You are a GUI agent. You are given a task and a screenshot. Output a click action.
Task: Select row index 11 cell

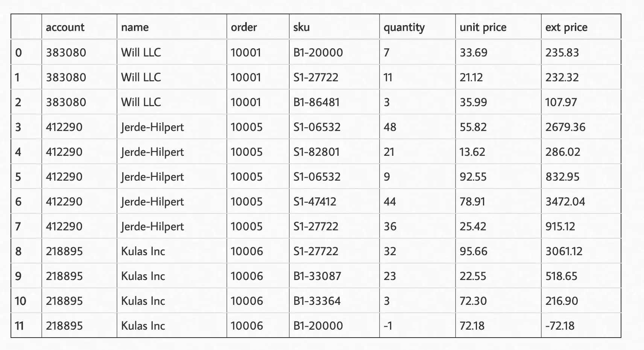point(19,326)
